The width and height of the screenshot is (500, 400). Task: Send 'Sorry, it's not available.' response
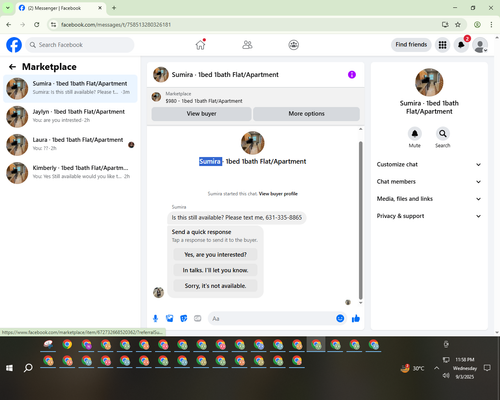[215, 286]
